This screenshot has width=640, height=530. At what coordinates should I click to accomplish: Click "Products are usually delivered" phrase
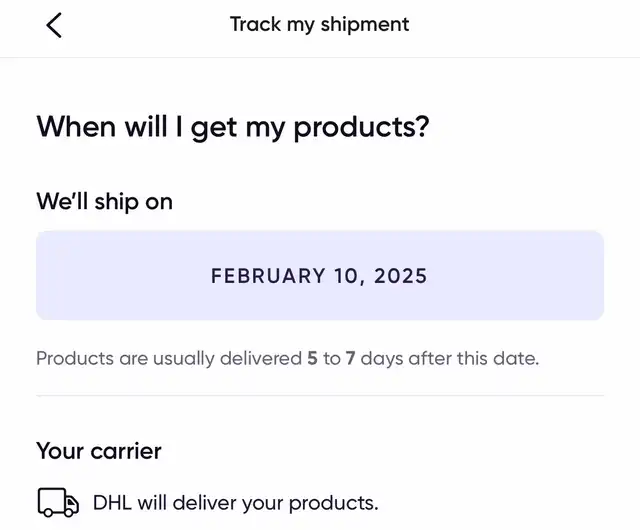[x=167, y=358]
